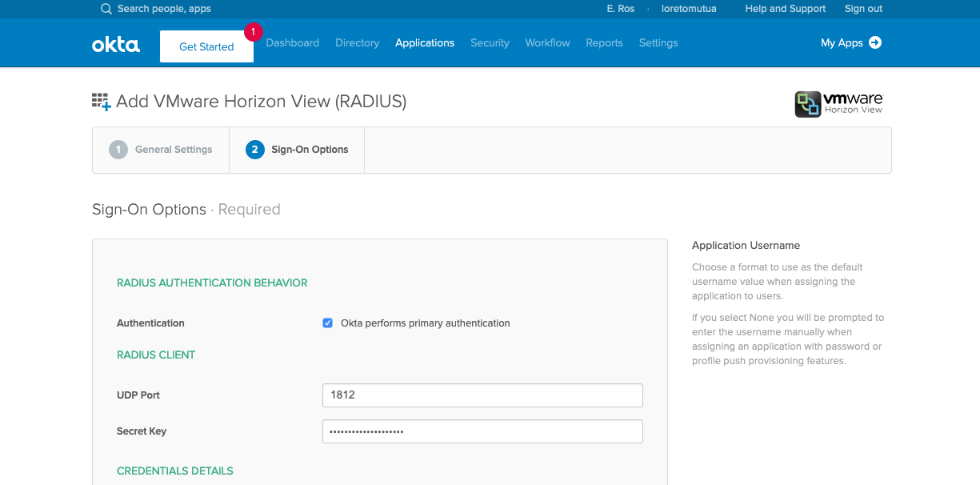Open the Dashboard menu

(x=293, y=43)
